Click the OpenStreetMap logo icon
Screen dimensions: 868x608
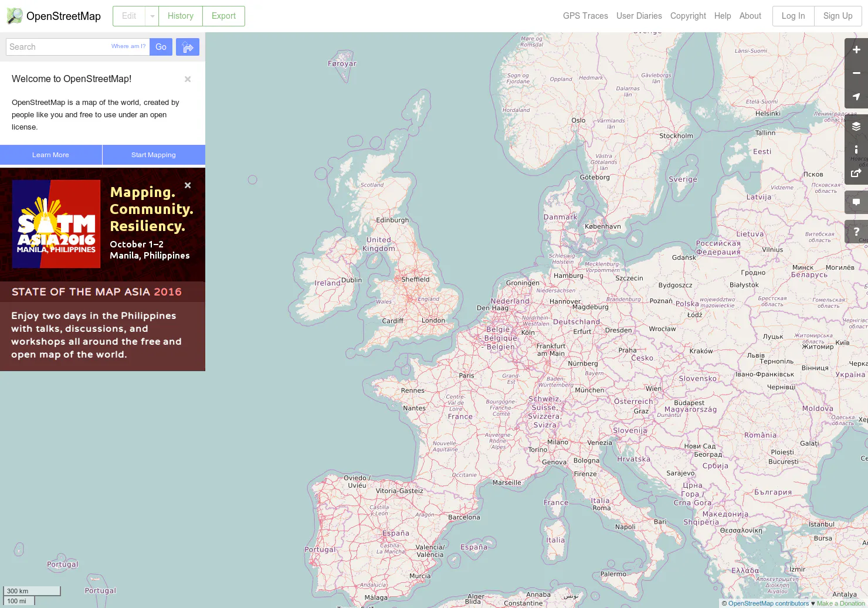click(15, 16)
